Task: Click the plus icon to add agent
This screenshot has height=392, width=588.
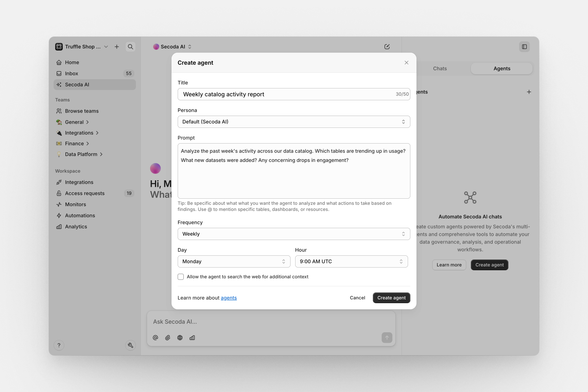Action: tap(529, 92)
